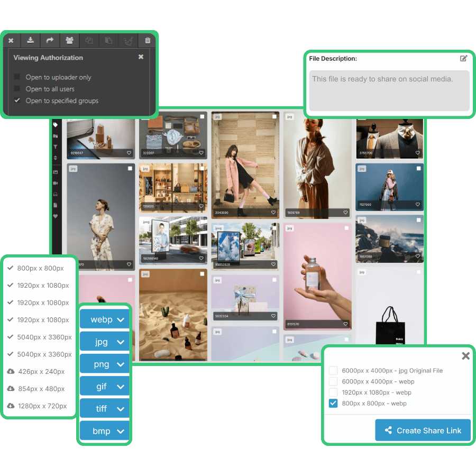Screen dimensions: 476x476
Task: Open the user groups authorization icon
Action: click(69, 40)
